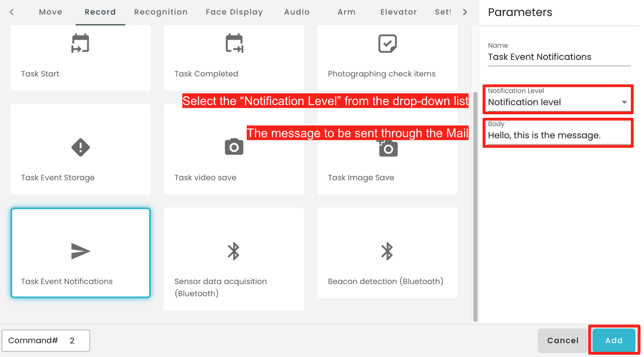Image resolution: width=644 pixels, height=357 pixels.
Task: Click the Task Image Save camera icon
Action: (x=388, y=148)
